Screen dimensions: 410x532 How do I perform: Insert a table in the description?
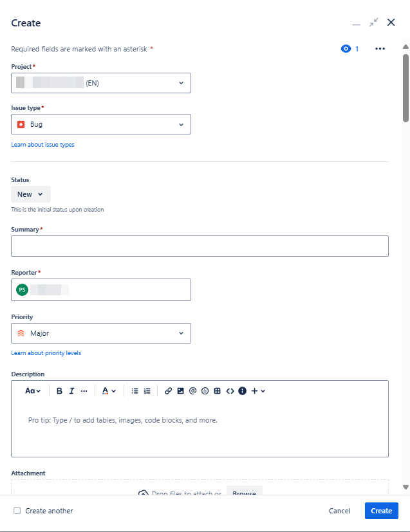217,391
